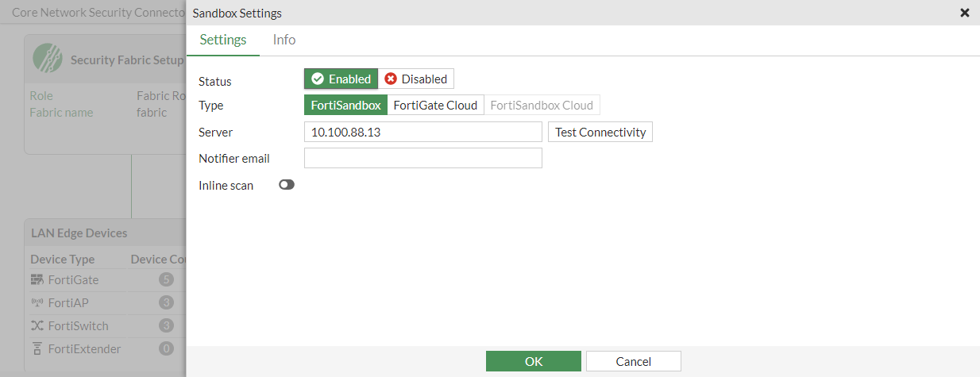Open the Settings tab
This screenshot has width=980, height=377.
coord(223,40)
